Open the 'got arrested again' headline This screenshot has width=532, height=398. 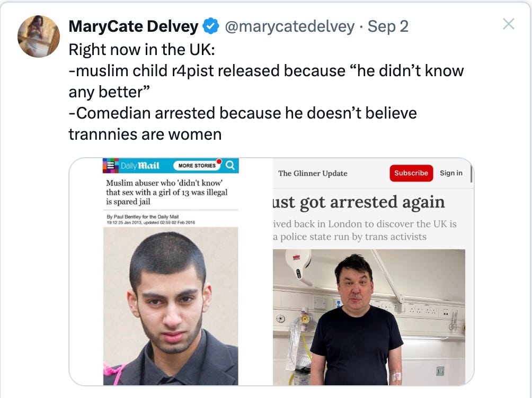pyautogui.click(x=359, y=202)
